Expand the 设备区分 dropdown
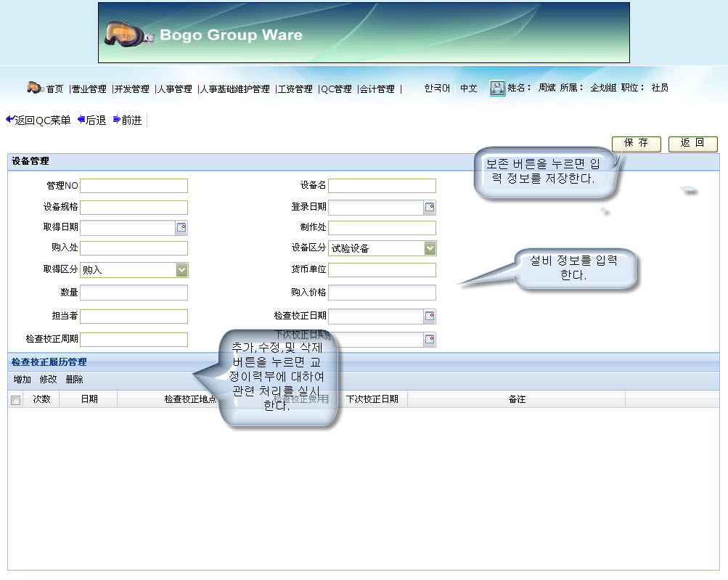The image size is (728, 580). pyautogui.click(x=430, y=248)
